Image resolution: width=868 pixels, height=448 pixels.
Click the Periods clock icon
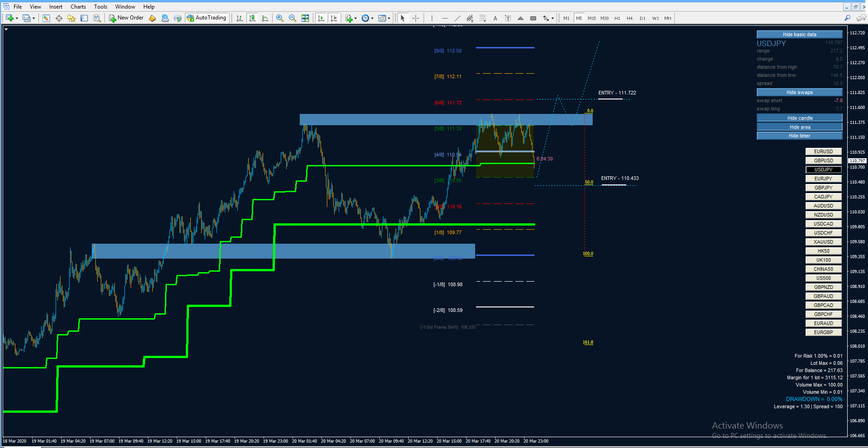pos(365,18)
